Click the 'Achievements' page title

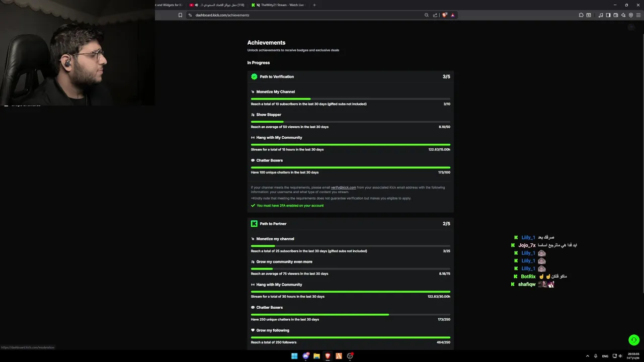tap(266, 43)
